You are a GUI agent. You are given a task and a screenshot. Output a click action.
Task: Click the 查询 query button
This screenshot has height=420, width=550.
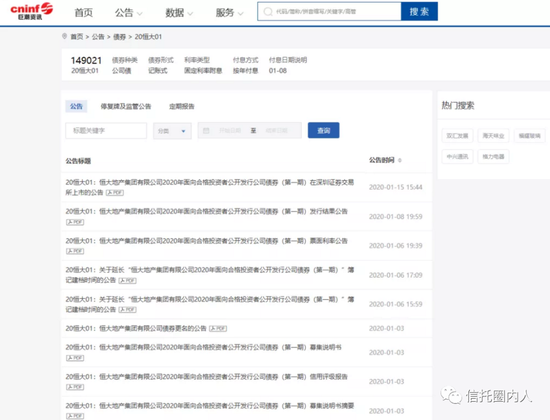pos(323,130)
